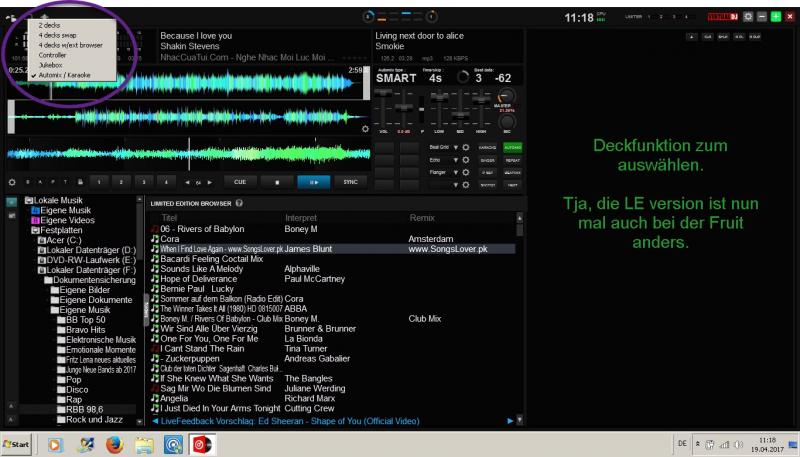Open the Beat Grid effect dropdown arrow
The image size is (800, 457).
click(456, 147)
